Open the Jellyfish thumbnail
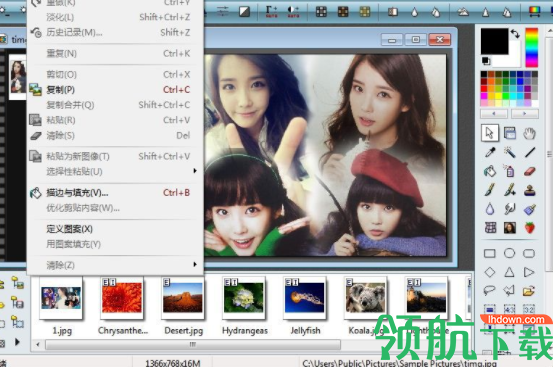 click(x=305, y=298)
